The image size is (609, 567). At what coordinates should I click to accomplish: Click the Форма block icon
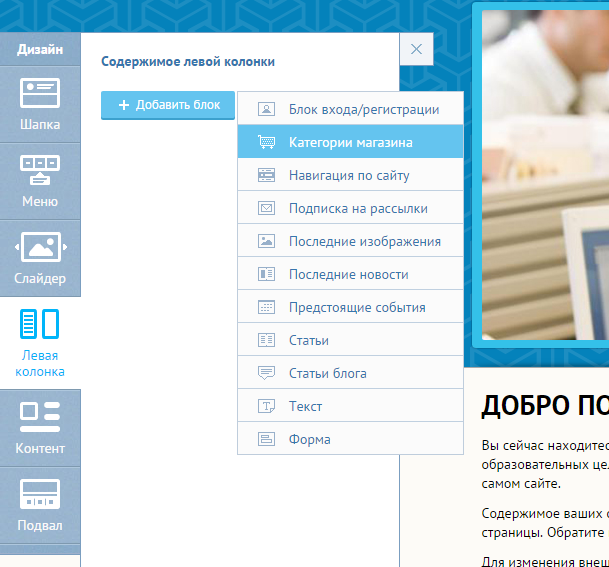[267, 439]
